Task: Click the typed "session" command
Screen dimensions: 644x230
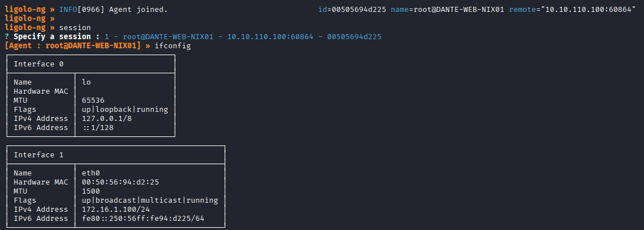Action: tap(75, 28)
